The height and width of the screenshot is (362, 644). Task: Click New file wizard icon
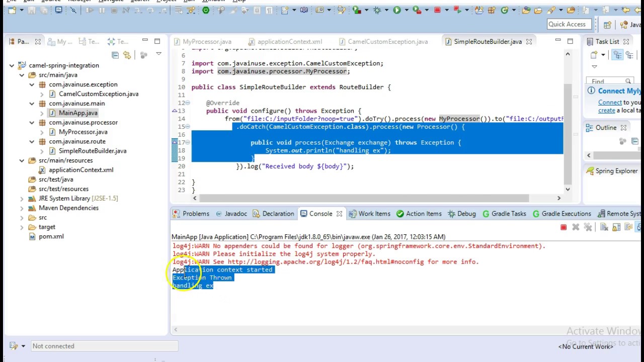click(x=11, y=10)
